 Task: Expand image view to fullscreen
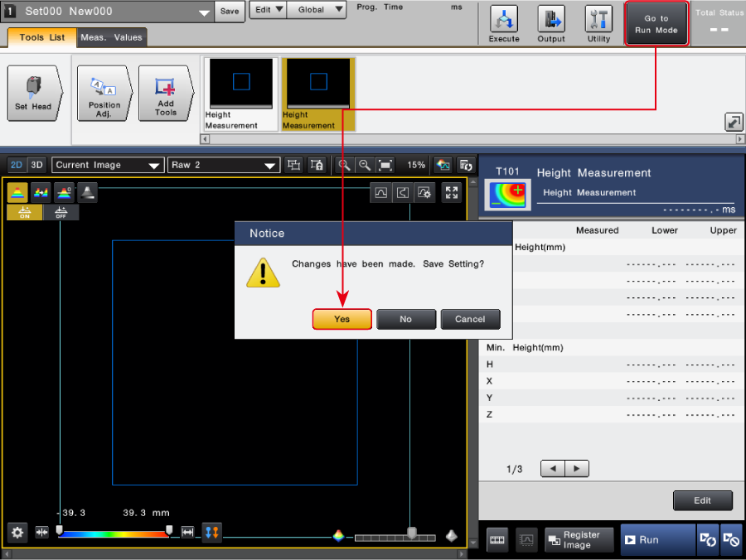pyautogui.click(x=452, y=192)
